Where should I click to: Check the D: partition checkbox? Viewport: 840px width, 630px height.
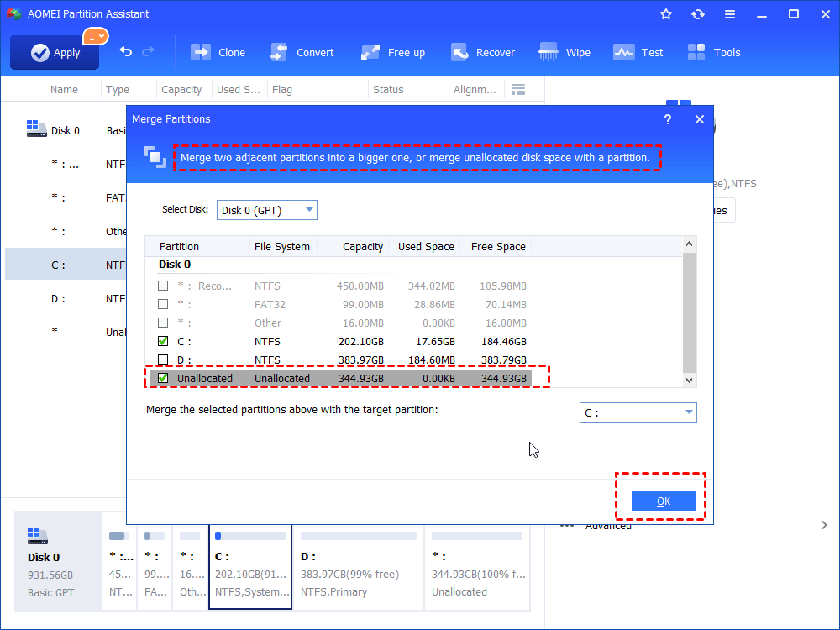(163, 360)
